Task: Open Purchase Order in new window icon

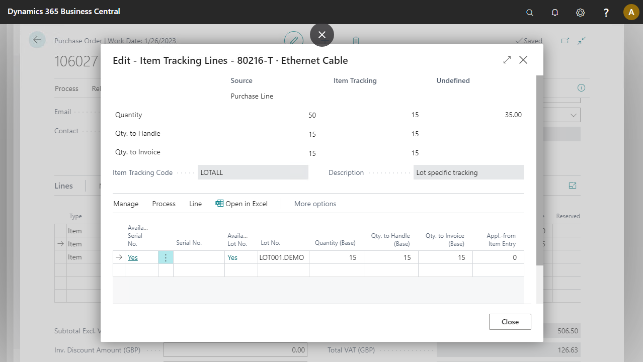Action: (565, 41)
